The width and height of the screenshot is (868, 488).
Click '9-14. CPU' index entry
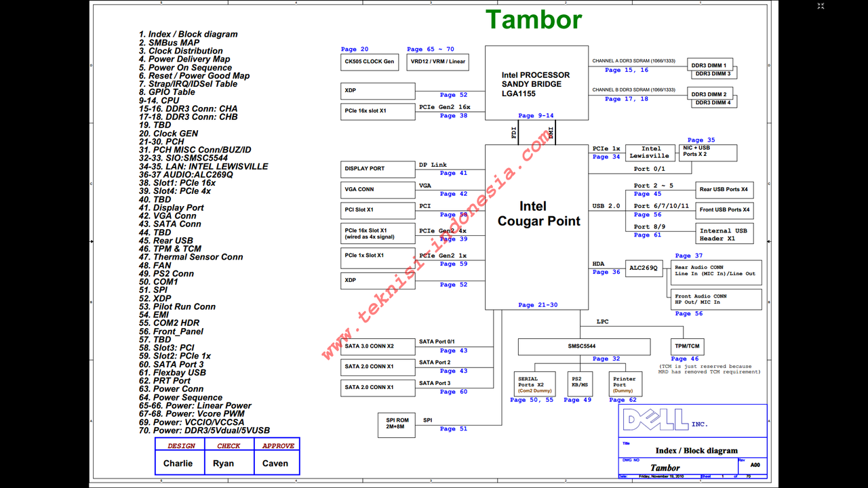point(159,100)
